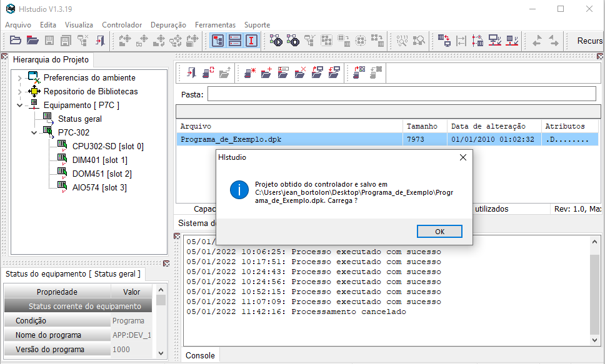Toggle the project hierarchy tree view button
The height and width of the screenshot is (364, 605).
tap(217, 40)
